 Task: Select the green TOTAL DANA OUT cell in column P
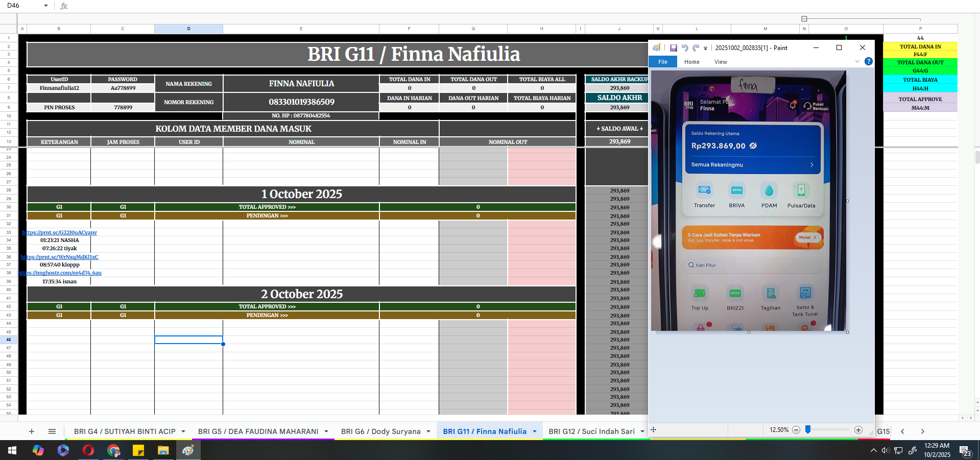click(920, 62)
